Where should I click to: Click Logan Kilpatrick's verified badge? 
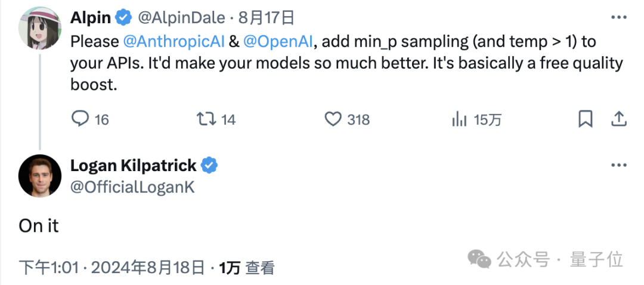pos(209,165)
